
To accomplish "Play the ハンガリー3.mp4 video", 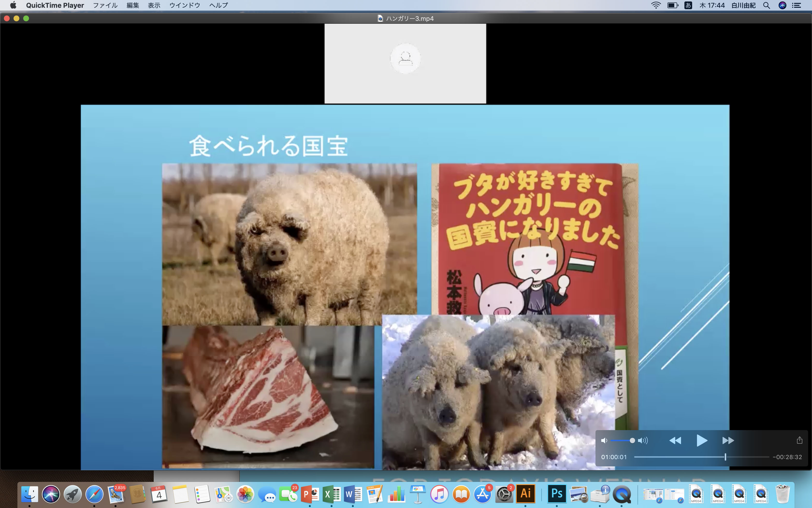I will tap(702, 440).
